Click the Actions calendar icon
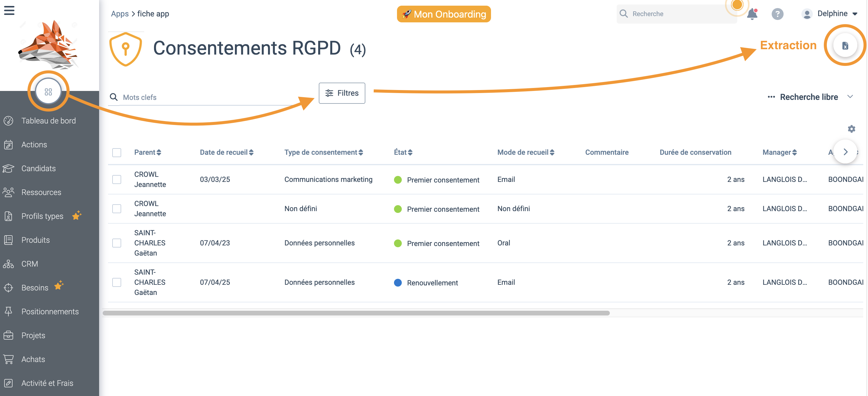This screenshot has width=868, height=396. pos(8,144)
